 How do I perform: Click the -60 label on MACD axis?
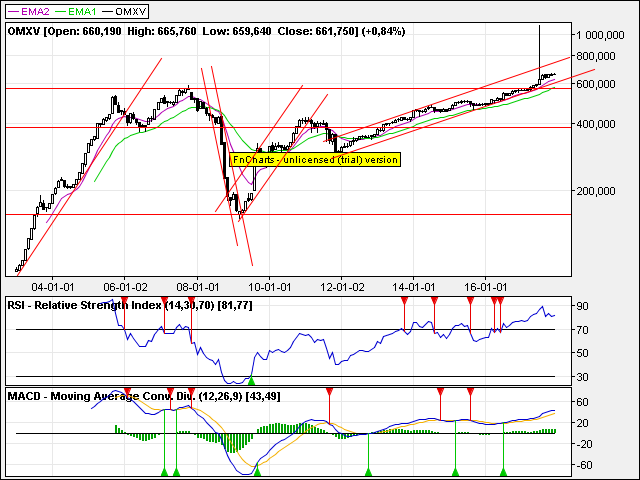coord(582,465)
